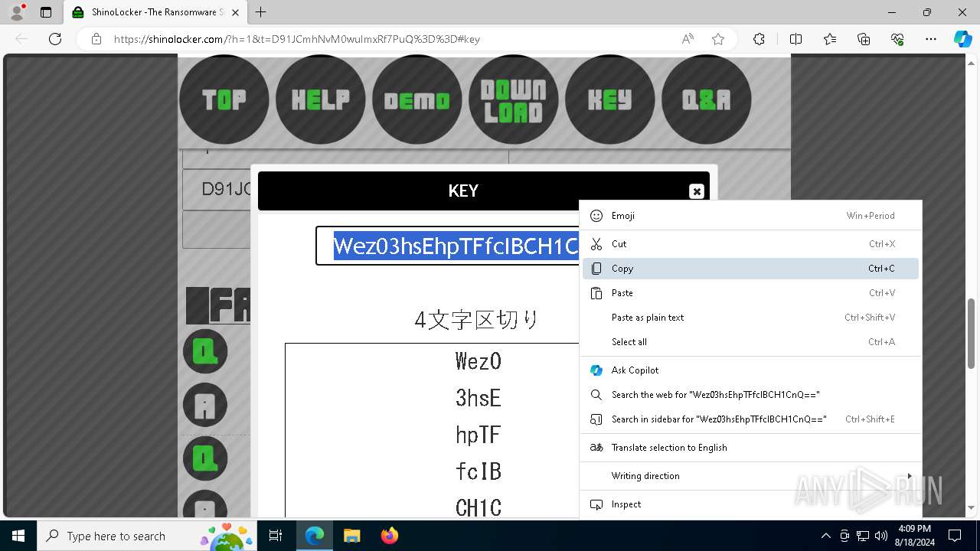Choose Cut from the context menu

click(x=750, y=244)
